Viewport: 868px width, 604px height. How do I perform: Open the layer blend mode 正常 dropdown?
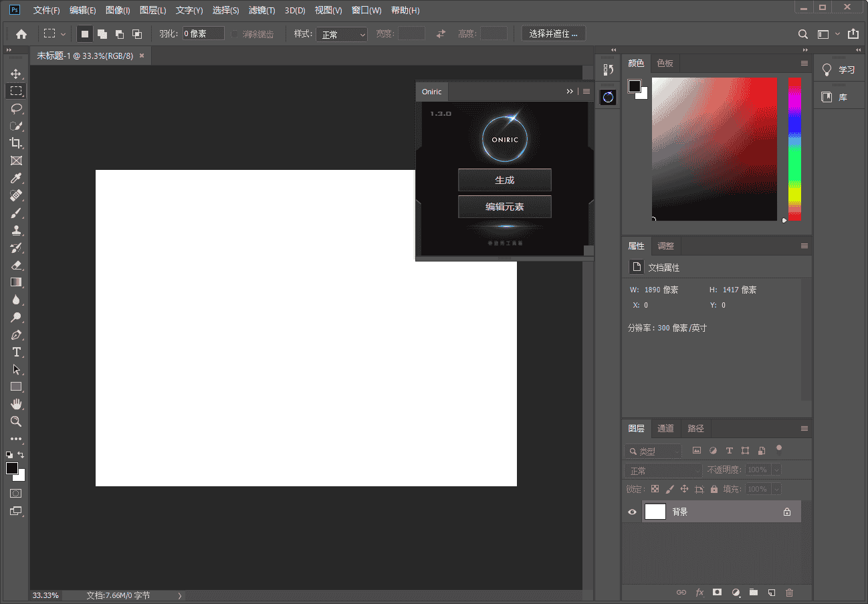click(x=663, y=470)
